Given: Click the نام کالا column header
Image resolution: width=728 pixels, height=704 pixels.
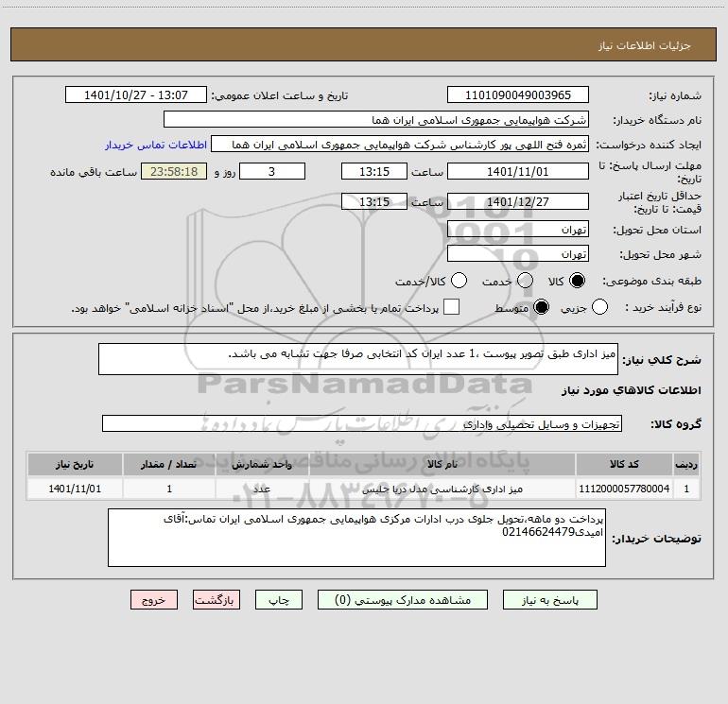Looking at the screenshot, I should coord(442,464).
